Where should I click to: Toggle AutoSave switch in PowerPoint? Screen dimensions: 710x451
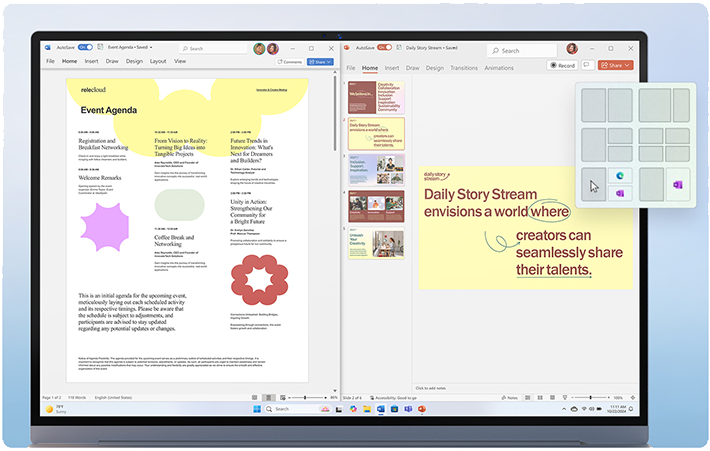tap(384, 48)
